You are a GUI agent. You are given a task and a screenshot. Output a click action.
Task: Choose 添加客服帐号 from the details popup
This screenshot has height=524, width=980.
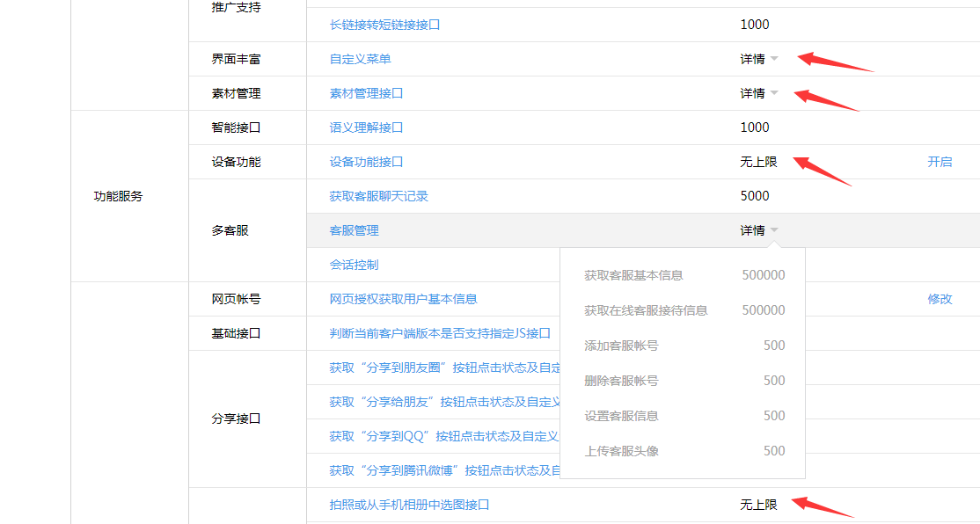(621, 346)
